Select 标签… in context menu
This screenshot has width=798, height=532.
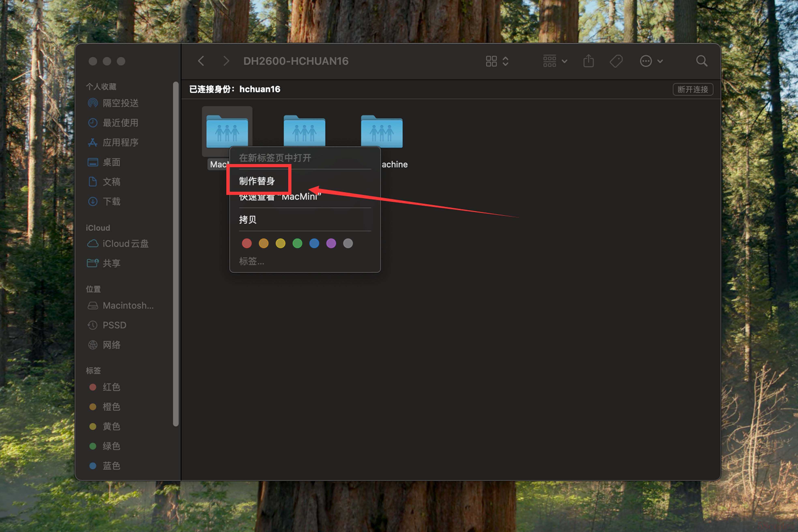pyautogui.click(x=251, y=261)
